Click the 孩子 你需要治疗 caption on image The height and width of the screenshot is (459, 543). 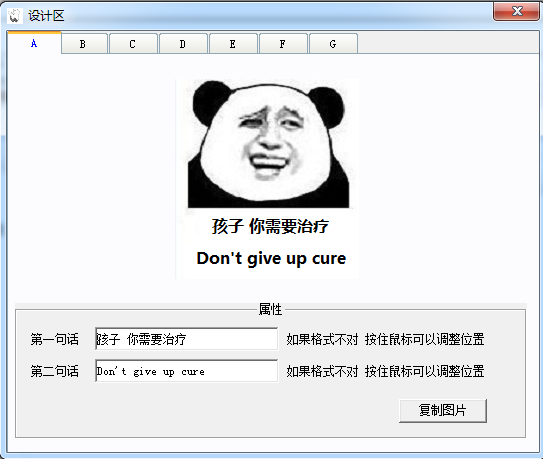tap(270, 227)
